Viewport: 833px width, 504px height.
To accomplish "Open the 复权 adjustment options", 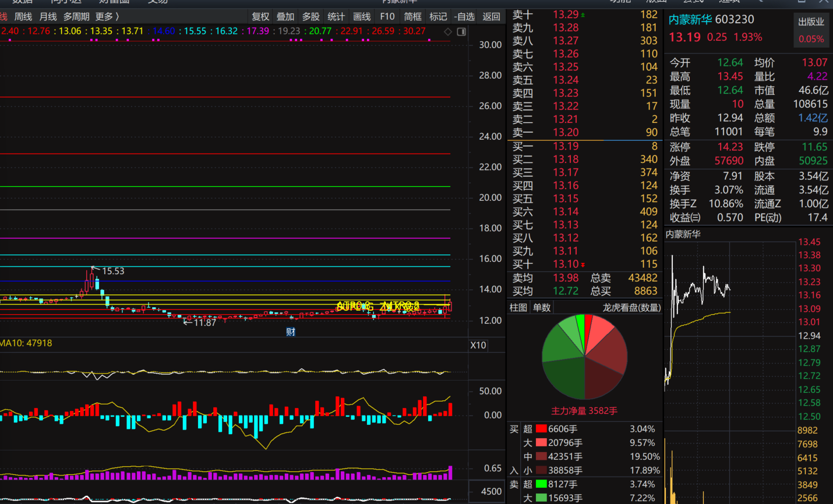I will coord(260,16).
